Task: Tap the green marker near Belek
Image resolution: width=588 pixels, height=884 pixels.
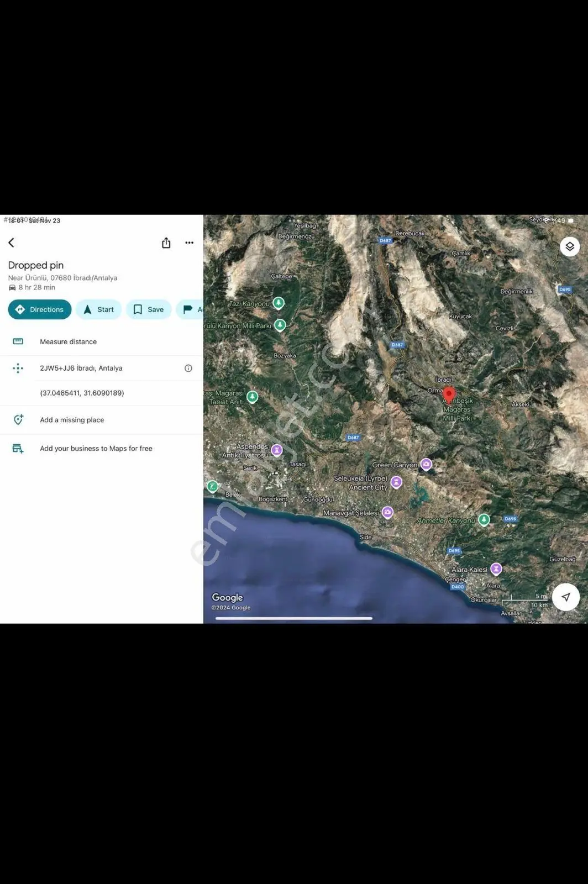Action: click(212, 486)
